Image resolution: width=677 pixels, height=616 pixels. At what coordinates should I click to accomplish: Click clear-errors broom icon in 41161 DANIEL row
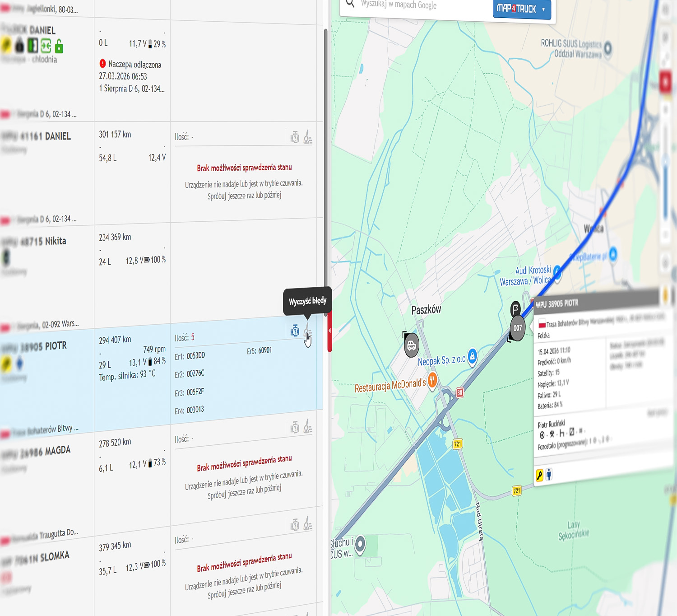click(x=308, y=137)
